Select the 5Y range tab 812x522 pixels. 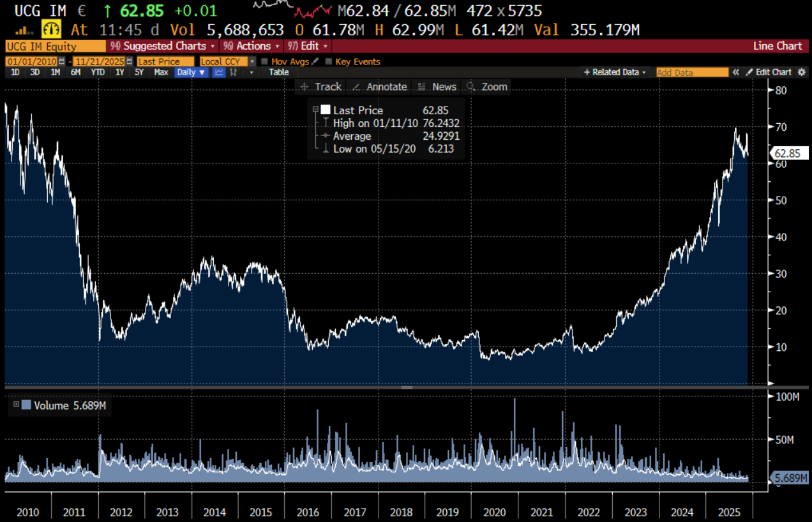pos(139,72)
